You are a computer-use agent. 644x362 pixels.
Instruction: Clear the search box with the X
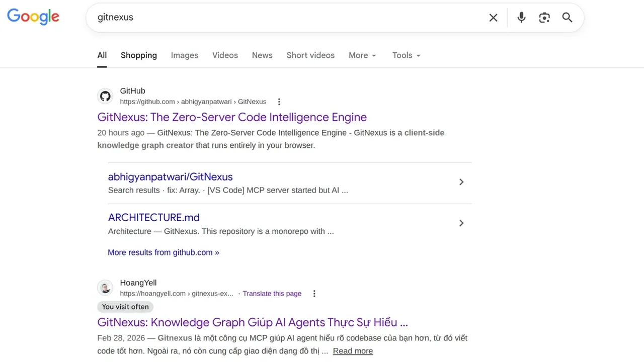coord(493,18)
